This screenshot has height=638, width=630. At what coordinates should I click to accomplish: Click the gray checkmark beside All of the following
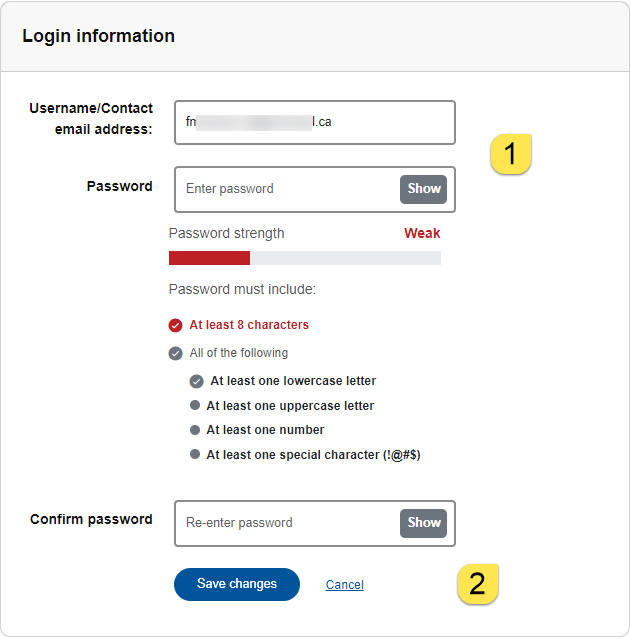coord(176,353)
